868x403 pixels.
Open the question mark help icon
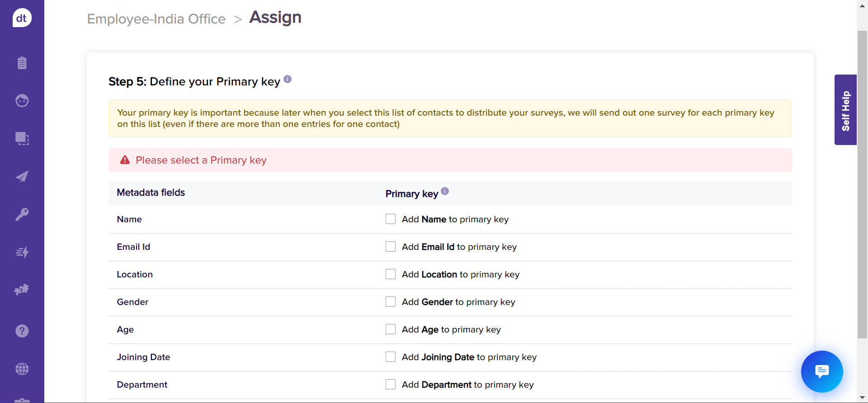coord(22,331)
